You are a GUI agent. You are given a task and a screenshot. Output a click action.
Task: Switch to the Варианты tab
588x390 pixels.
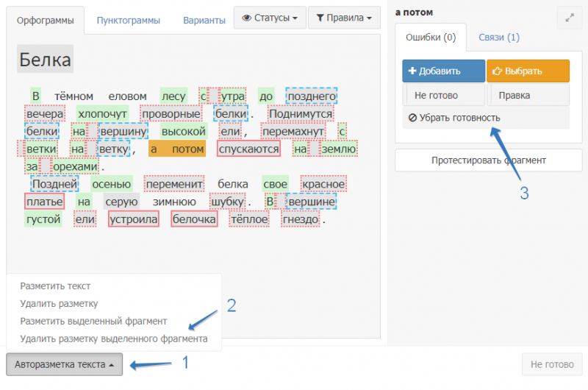coord(204,21)
